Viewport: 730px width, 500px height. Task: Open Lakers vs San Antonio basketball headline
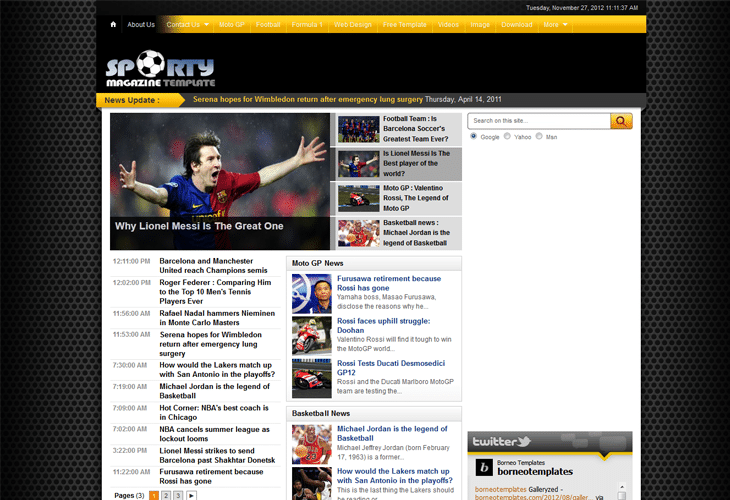[394, 476]
